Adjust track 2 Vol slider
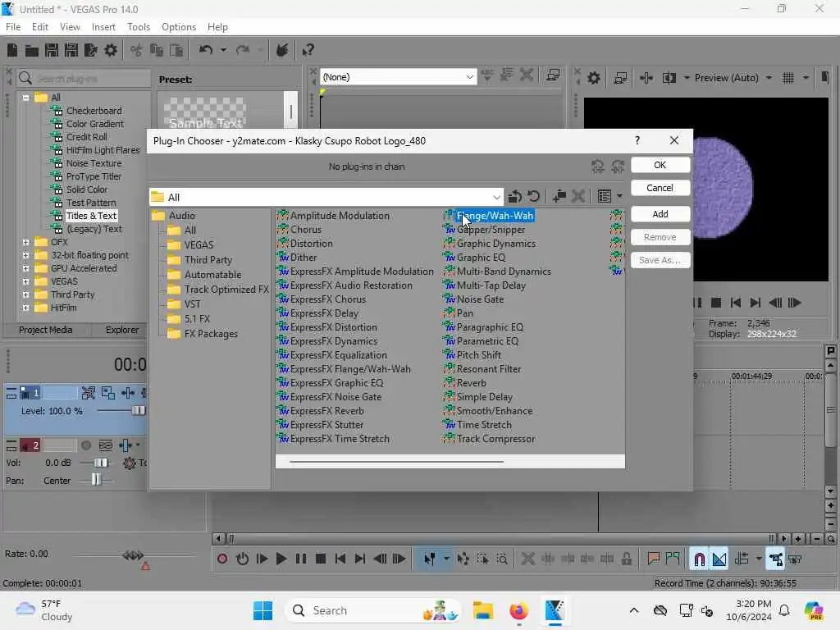Screen dimensions: 840x630 coord(101,463)
